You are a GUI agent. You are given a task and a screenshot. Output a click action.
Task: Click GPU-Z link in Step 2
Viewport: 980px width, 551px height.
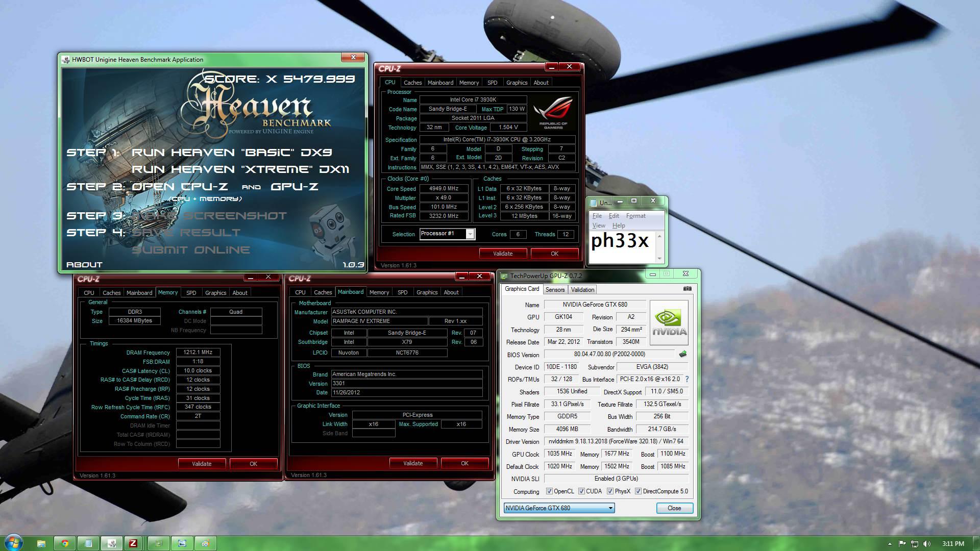295,187
